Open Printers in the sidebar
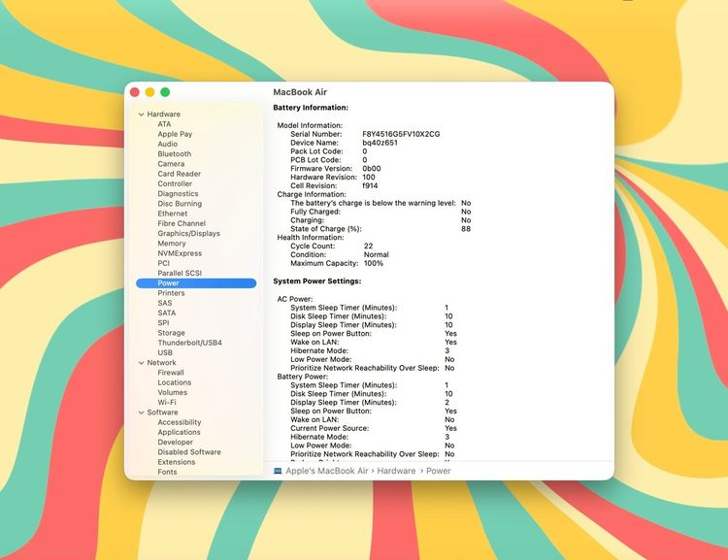The width and height of the screenshot is (728, 560). click(x=171, y=293)
